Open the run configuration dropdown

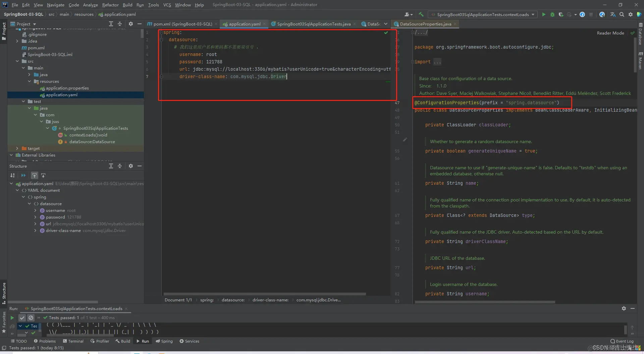click(x=482, y=14)
